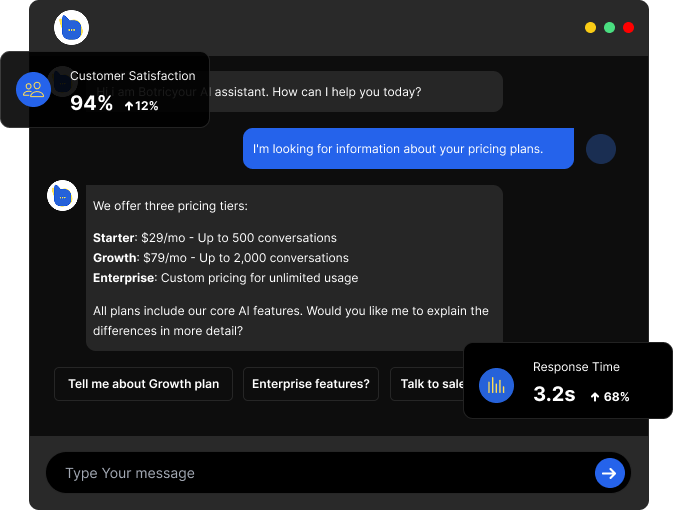Screen dimensions: 673x510
Task: Open the 94% Customer Satisfaction value
Action: (91, 104)
